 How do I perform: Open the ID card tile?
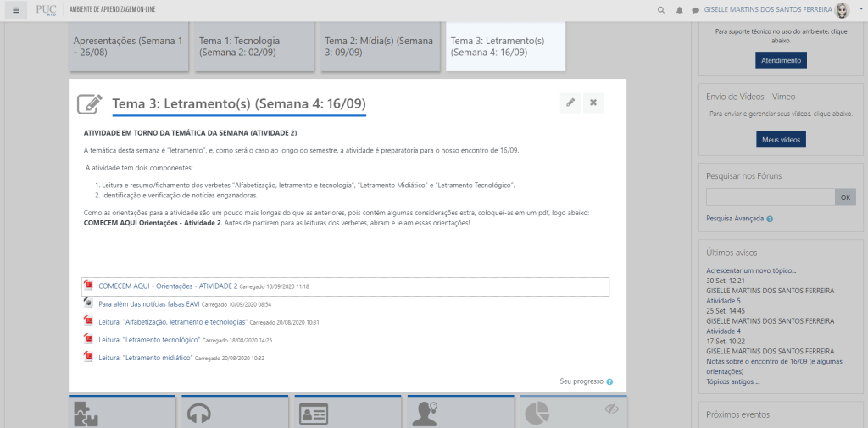[x=313, y=414]
